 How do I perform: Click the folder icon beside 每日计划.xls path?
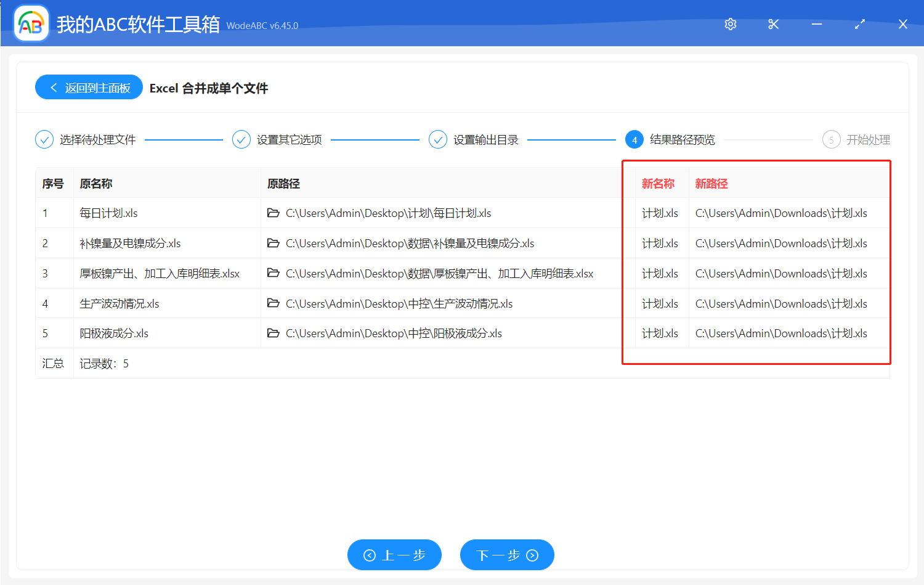click(274, 213)
